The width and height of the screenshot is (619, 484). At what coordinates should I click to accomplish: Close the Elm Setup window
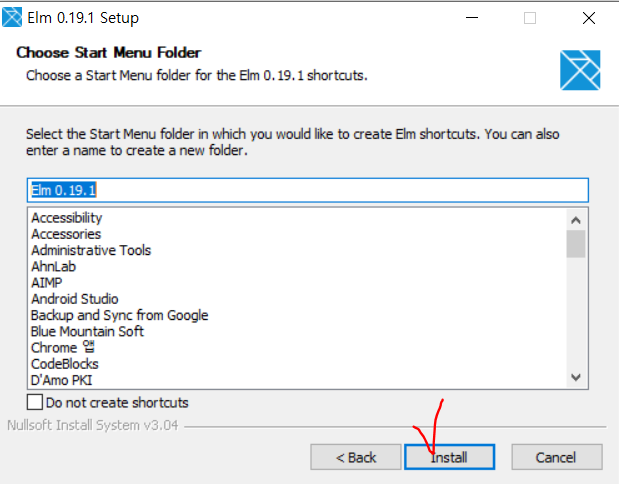tap(588, 18)
